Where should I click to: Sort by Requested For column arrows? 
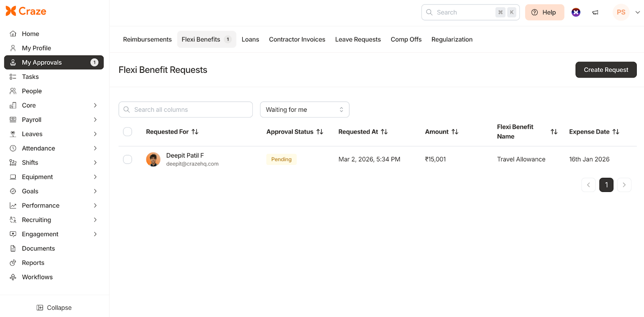pyautogui.click(x=195, y=132)
